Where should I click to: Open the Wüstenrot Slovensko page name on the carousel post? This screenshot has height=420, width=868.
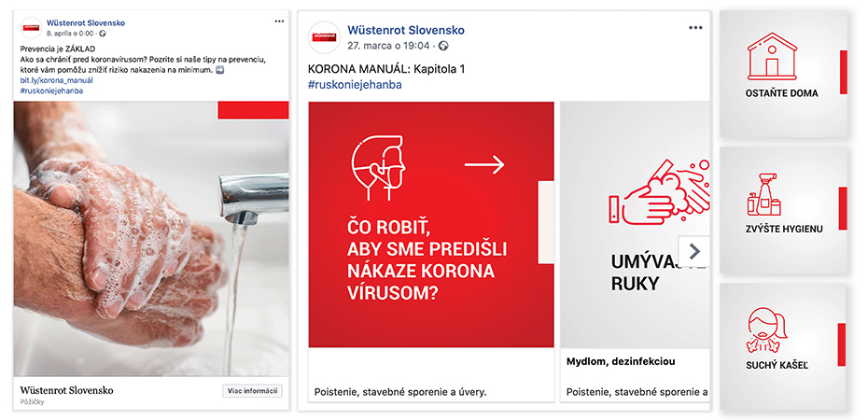406,31
